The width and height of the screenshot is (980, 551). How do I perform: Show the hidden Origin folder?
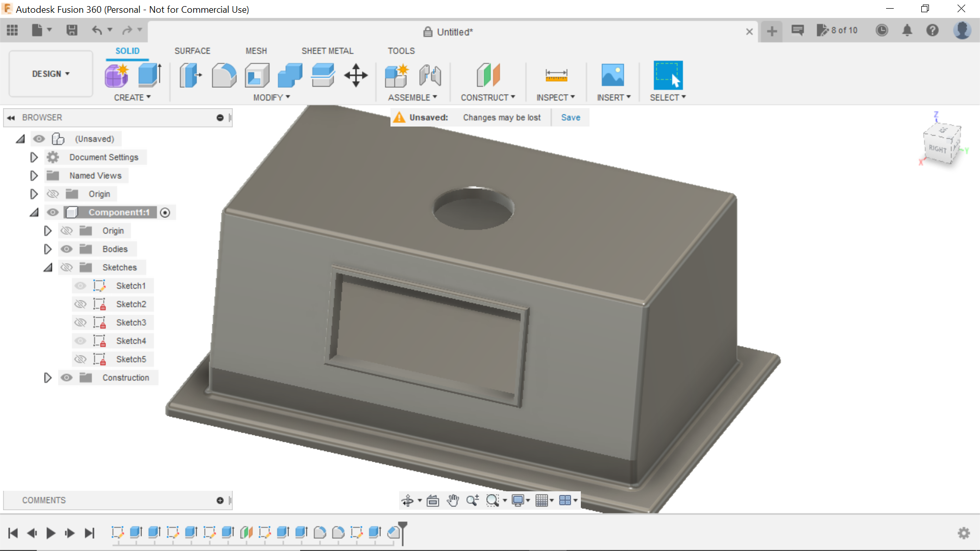53,194
